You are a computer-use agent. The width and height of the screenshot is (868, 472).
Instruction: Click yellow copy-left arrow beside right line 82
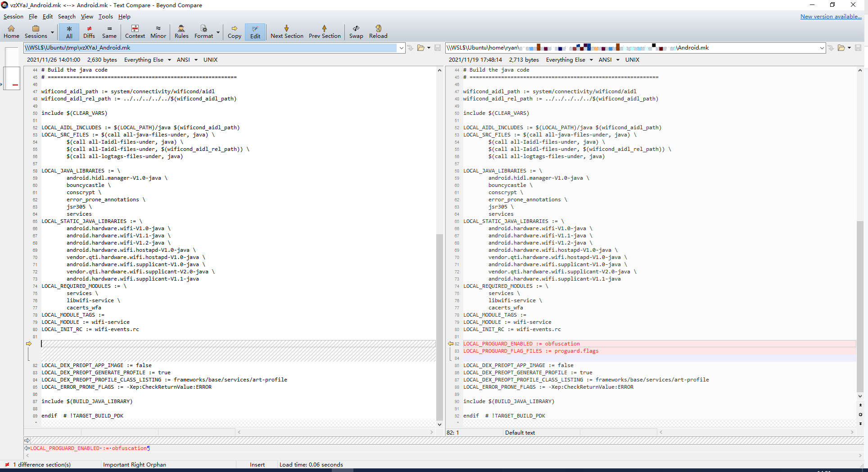(x=450, y=344)
